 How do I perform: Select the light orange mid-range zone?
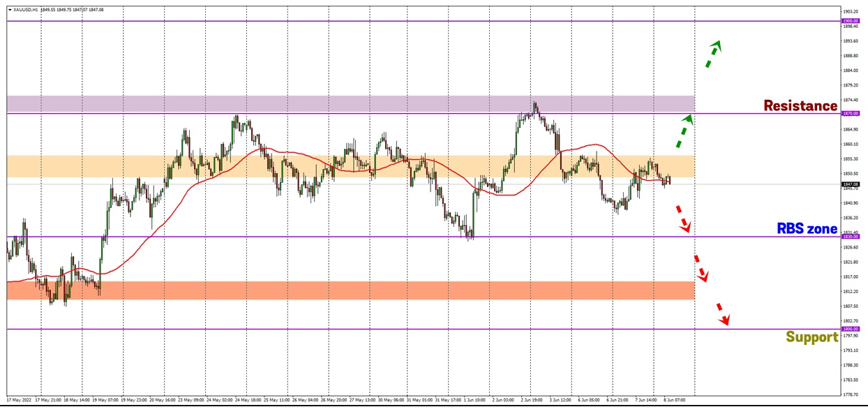349,166
